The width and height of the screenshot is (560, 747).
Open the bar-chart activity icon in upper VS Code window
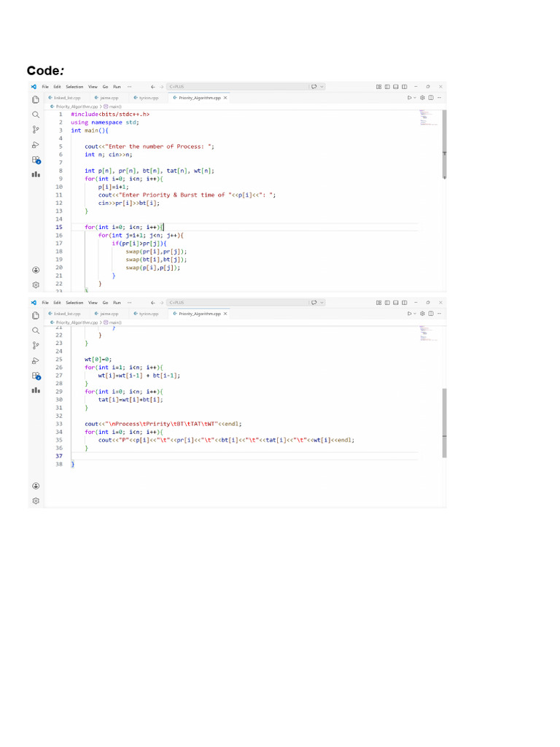coord(36,174)
